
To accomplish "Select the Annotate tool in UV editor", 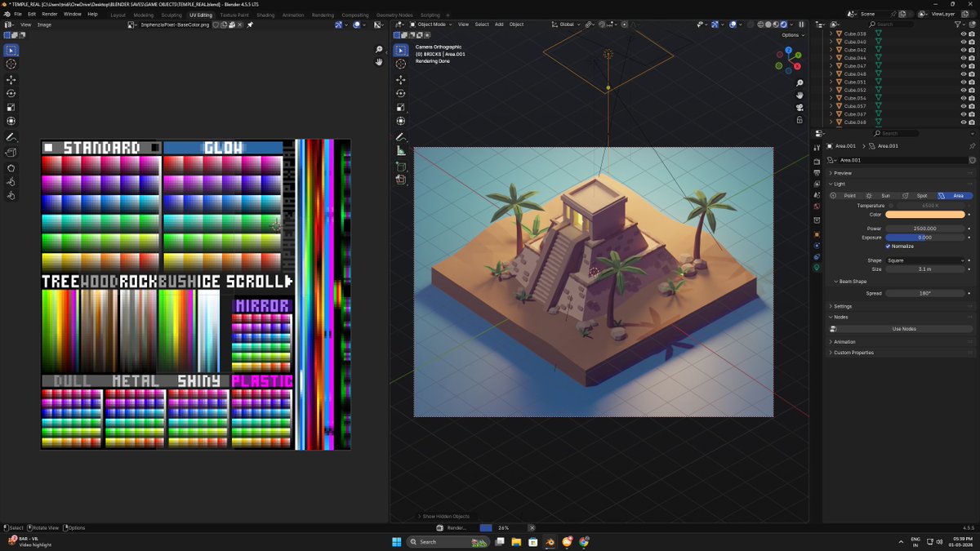I will (x=11, y=137).
